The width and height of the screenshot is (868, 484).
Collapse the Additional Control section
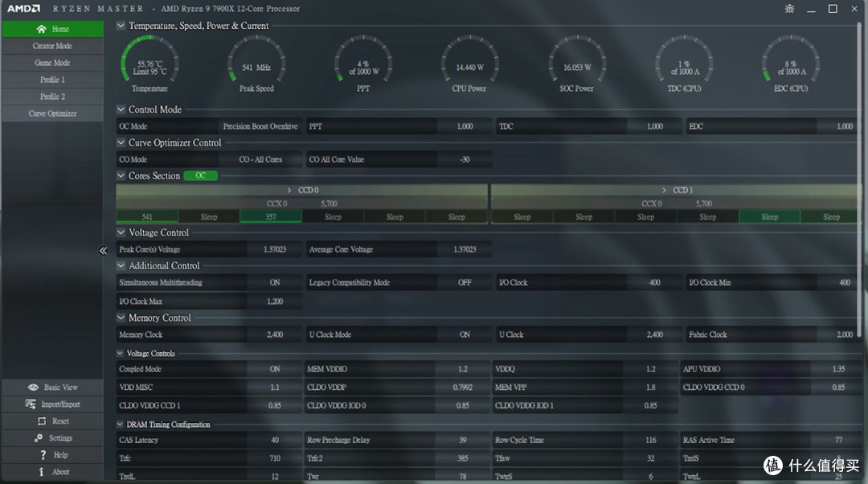coord(121,265)
